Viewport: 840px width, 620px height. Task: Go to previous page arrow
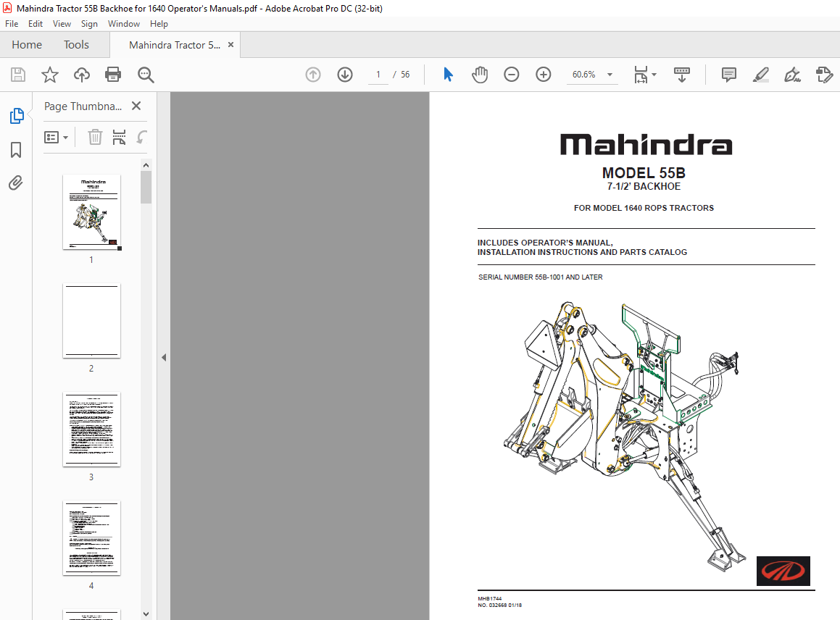[x=313, y=75]
